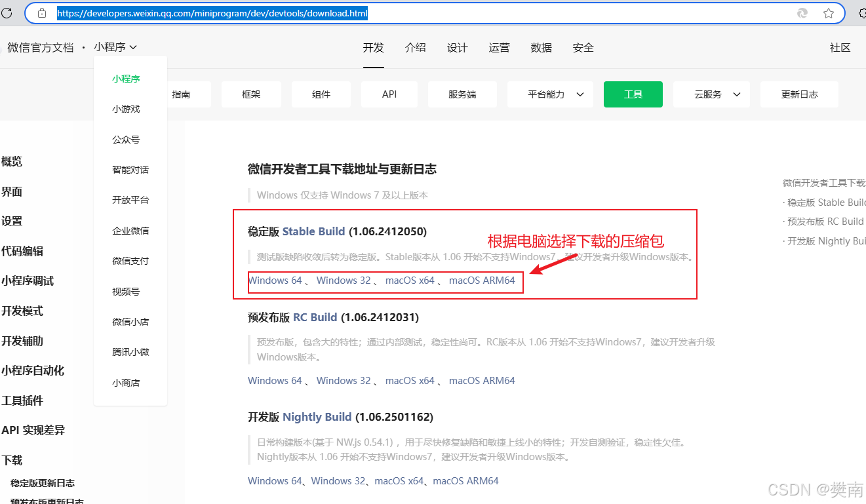The width and height of the screenshot is (866, 504).
Task: Switch to the 数据 top tab
Action: [x=541, y=47]
